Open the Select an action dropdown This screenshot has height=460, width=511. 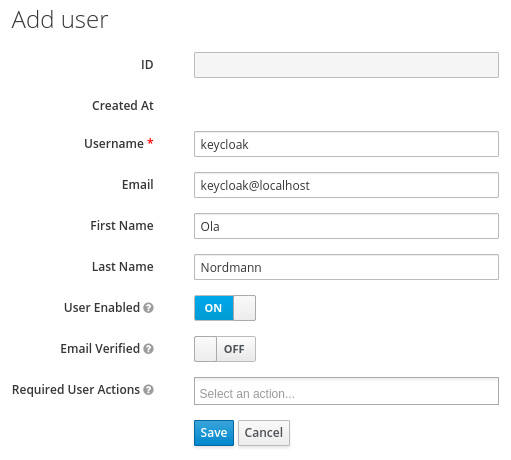(x=346, y=391)
